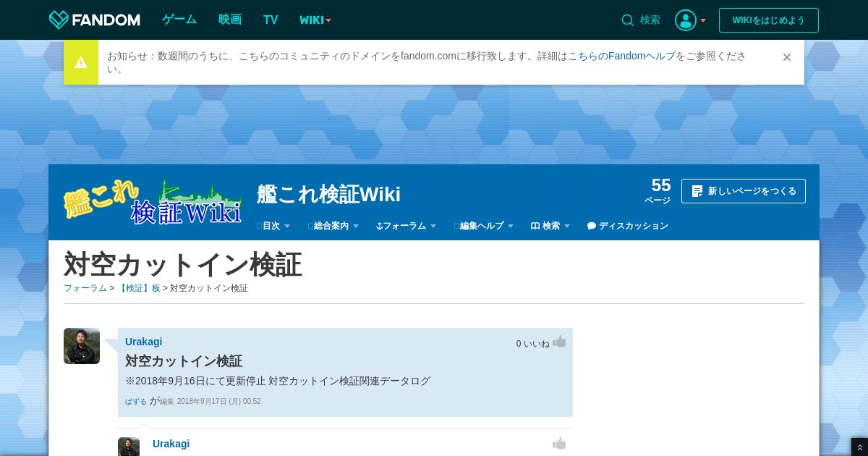868x456 pixels.
Task: Click Urakagi's large avatar image
Action: [82, 346]
